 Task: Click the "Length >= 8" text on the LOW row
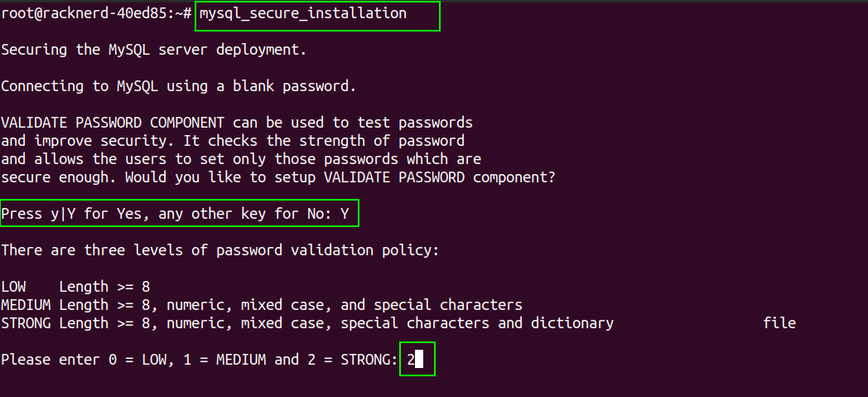pyautogui.click(x=104, y=287)
